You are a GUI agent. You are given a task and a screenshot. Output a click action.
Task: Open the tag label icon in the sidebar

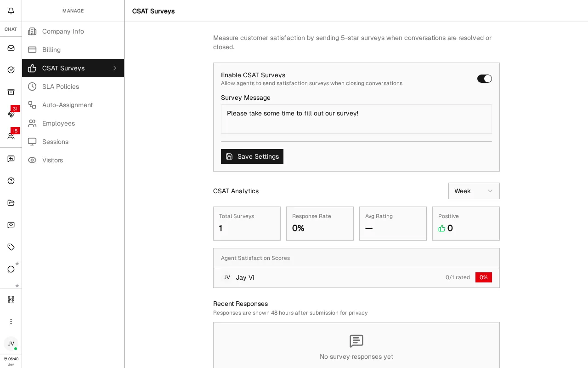click(x=11, y=247)
